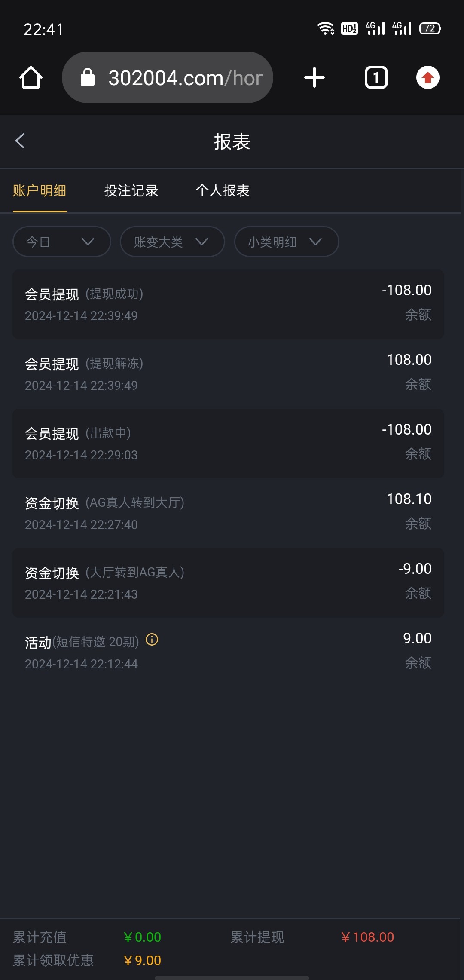This screenshot has height=980, width=464.
Task: Expand the 账变大类 filter dropdown
Action: 172,242
